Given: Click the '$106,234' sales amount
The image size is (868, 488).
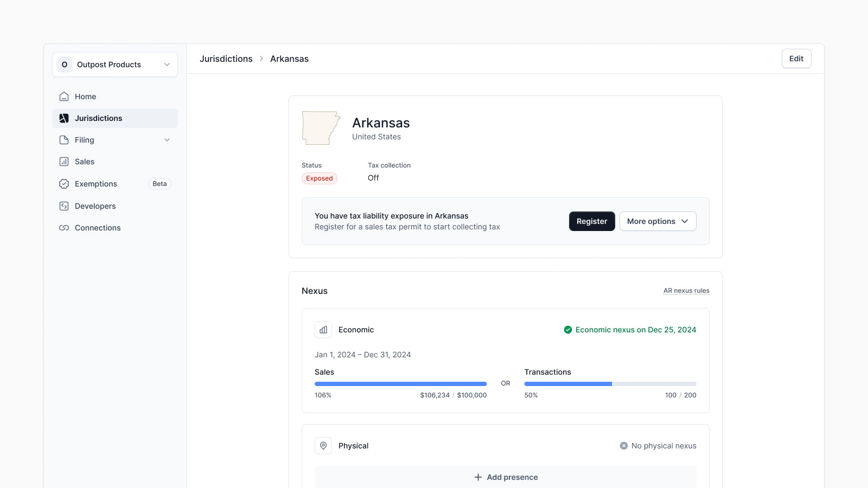Looking at the screenshot, I should [435, 395].
